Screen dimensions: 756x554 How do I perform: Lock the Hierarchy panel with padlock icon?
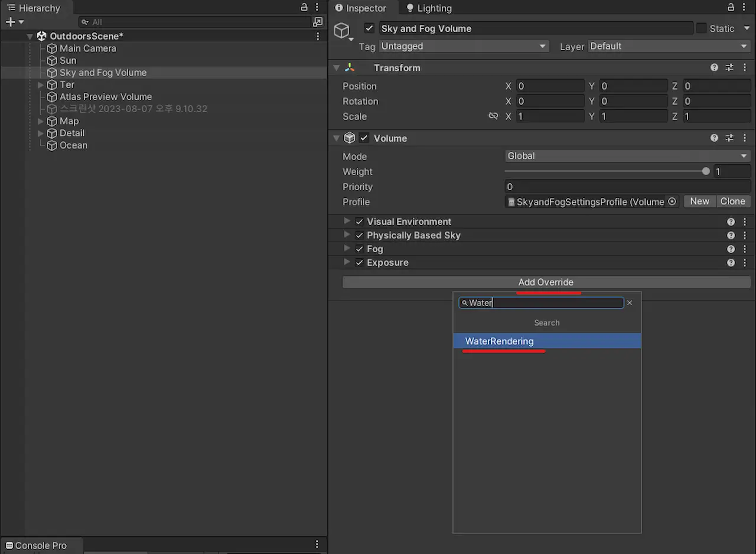(304, 7)
